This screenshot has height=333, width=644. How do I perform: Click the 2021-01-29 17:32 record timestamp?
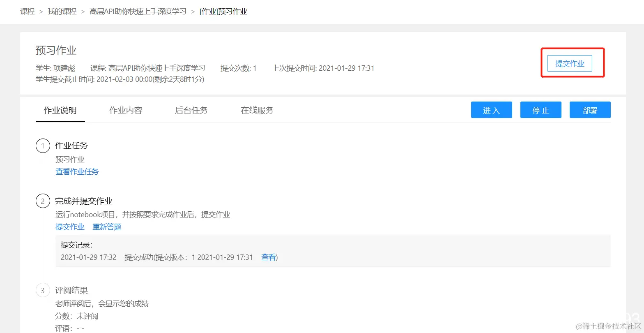point(89,257)
